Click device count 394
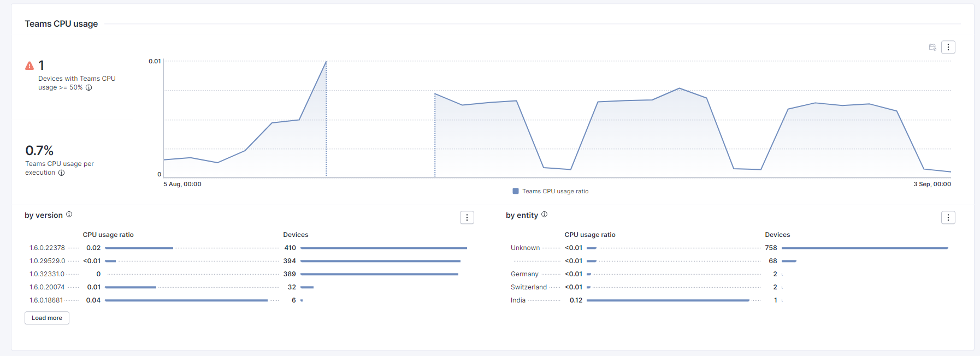Image resolution: width=980 pixels, height=356 pixels. tap(290, 261)
